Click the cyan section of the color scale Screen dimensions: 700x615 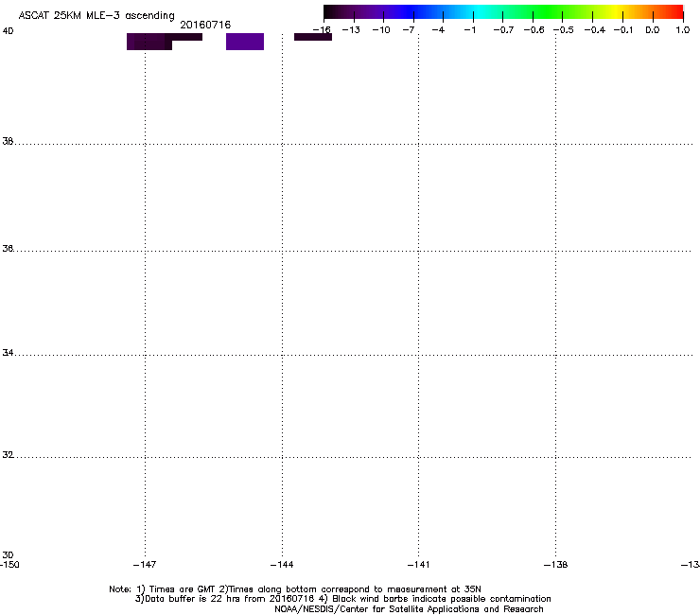pos(480,12)
